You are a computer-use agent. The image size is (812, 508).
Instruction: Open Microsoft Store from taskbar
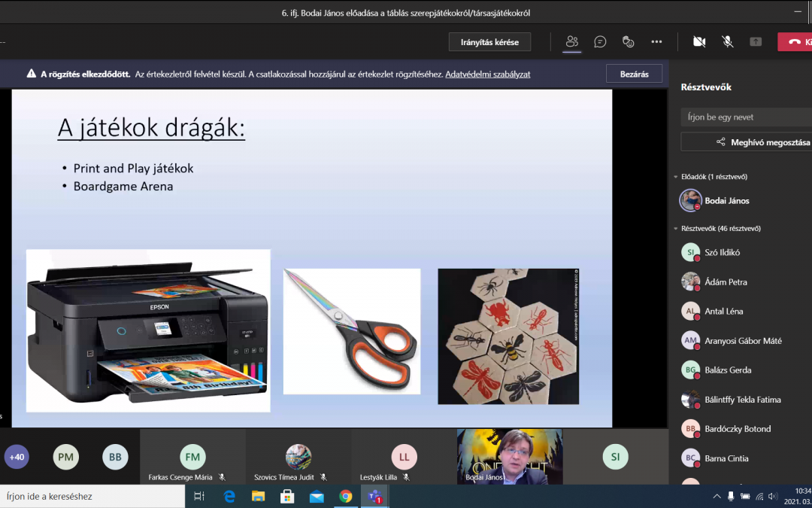287,497
